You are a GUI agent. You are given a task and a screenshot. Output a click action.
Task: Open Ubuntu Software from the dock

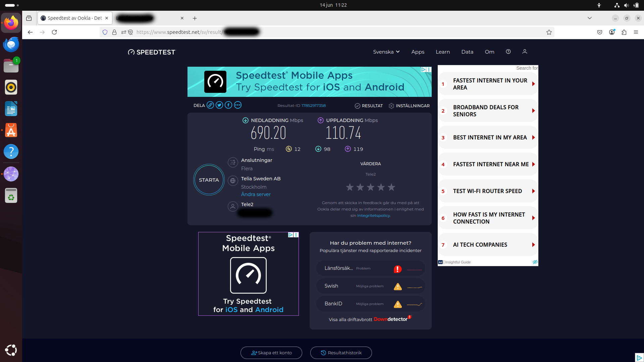11,130
